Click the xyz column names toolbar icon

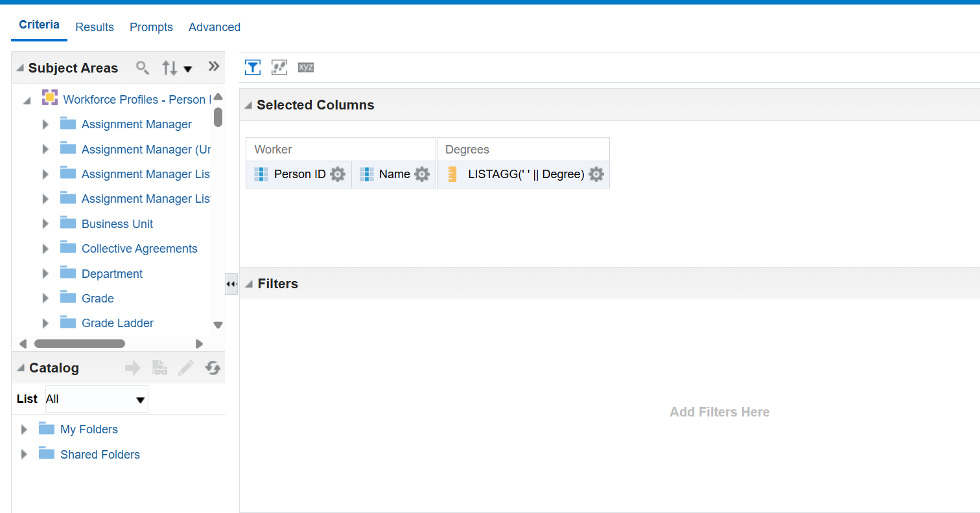[x=305, y=67]
